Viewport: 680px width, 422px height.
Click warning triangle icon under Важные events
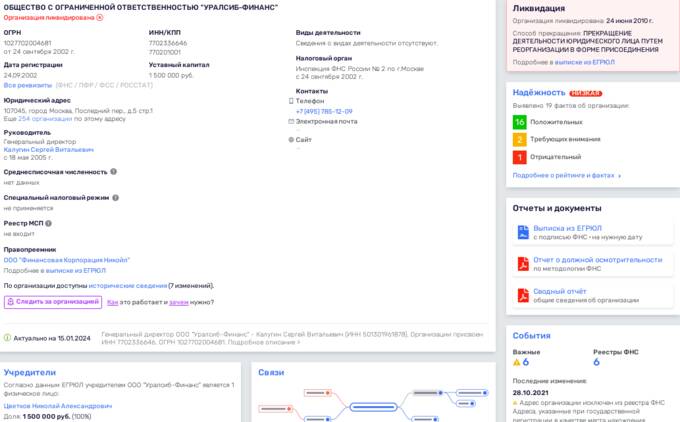(x=516, y=363)
